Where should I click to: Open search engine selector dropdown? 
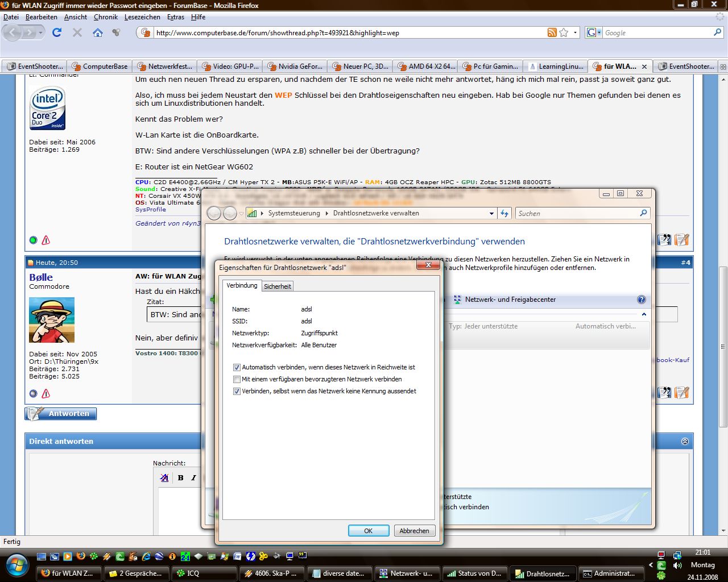tap(598, 32)
